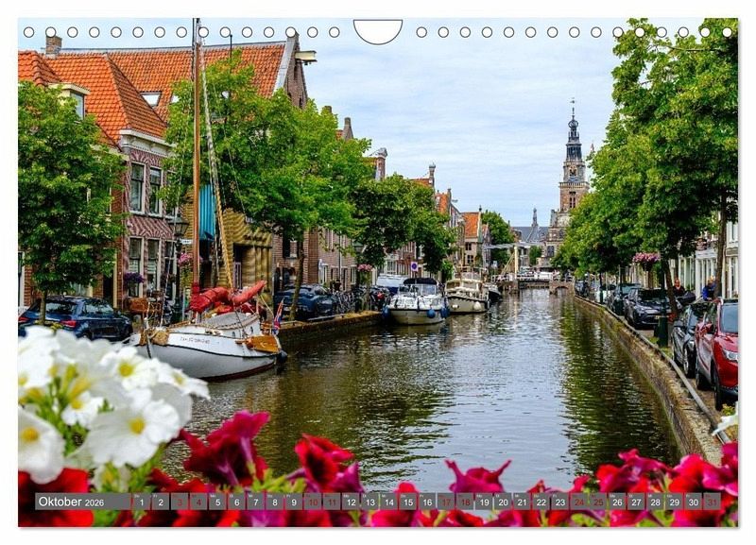Select day 2 in the calendar strip
756x545 pixels.
pyautogui.click(x=160, y=502)
